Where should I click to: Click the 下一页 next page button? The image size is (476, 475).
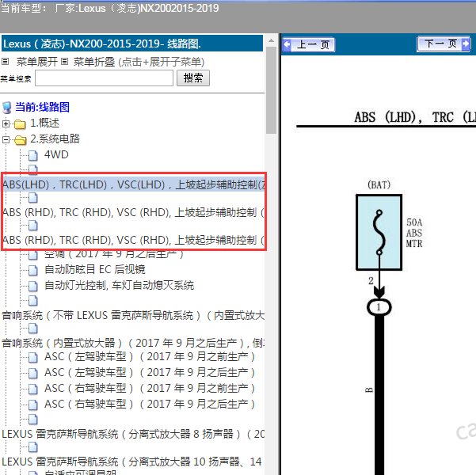[444, 44]
